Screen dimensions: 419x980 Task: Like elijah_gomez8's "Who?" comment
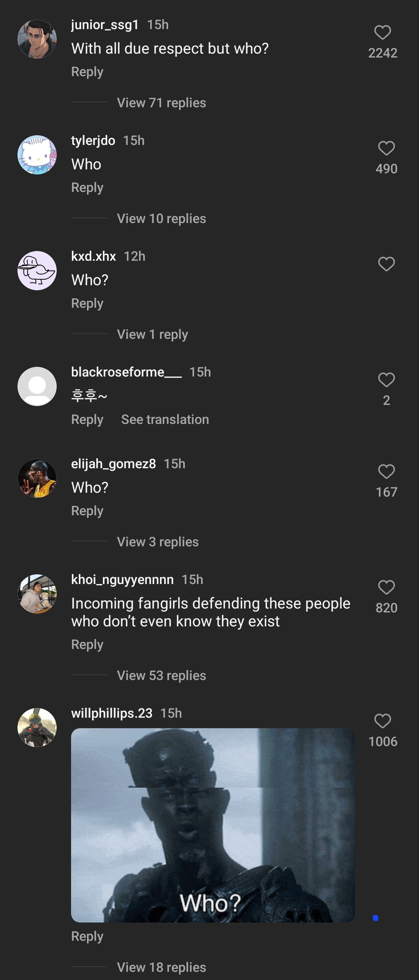(386, 472)
